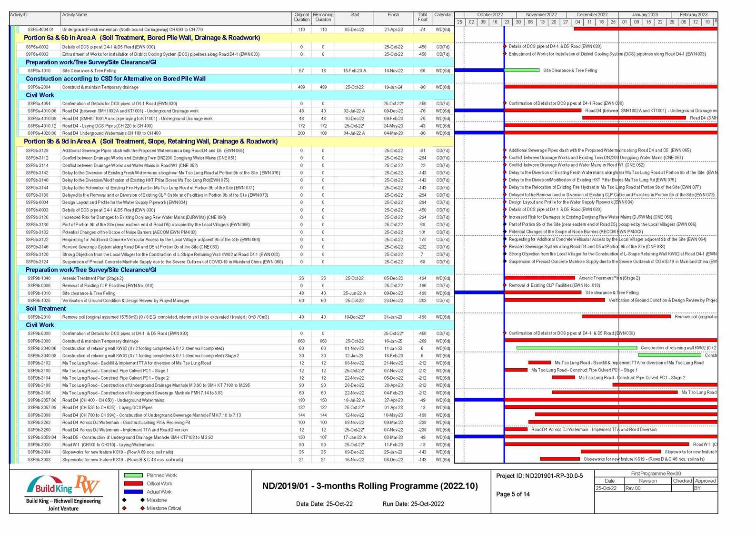756x535 pixels.
Task: Click activity ID S8P5-4004.01
Action: coord(40,30)
